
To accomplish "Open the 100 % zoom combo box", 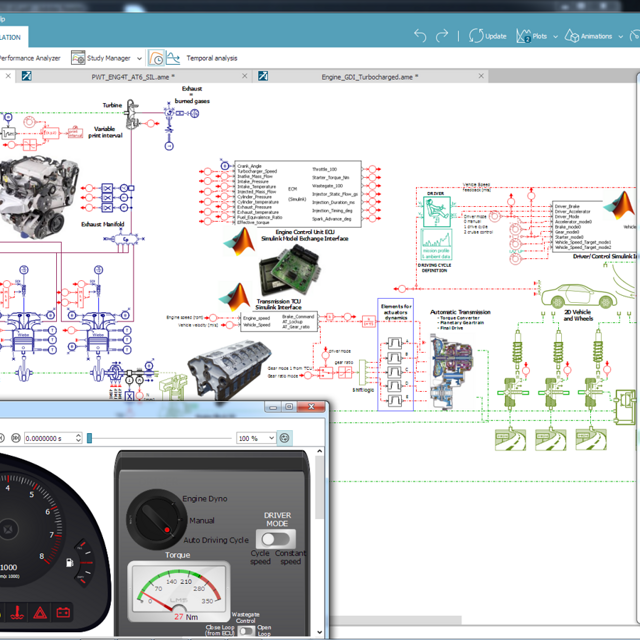I will click(256, 438).
